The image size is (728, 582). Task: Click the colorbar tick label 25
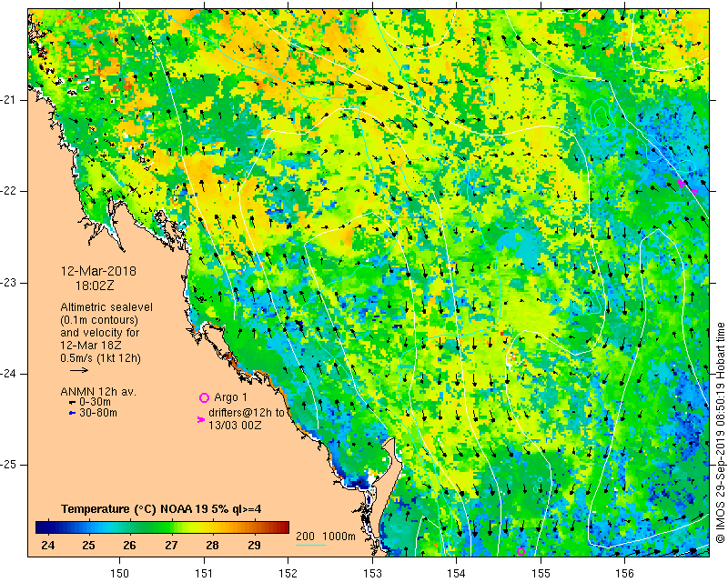tap(88, 546)
